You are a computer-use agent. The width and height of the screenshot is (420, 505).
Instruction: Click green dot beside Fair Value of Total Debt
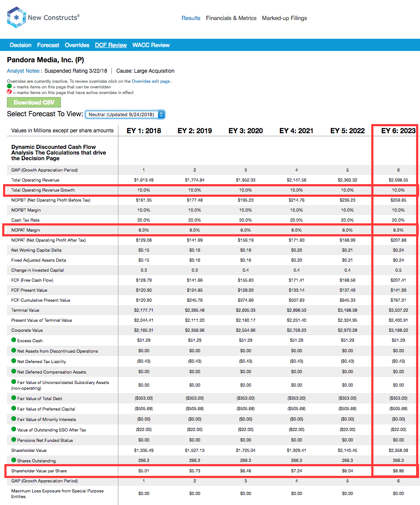(13, 398)
